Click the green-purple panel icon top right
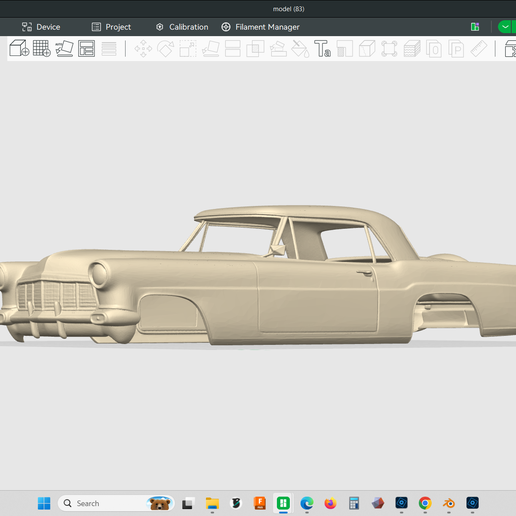Screen dimensions: 516x516 (x=475, y=27)
